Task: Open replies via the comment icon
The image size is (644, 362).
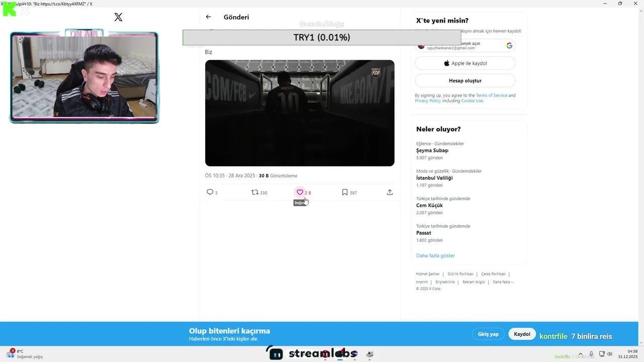Action: (x=210, y=192)
